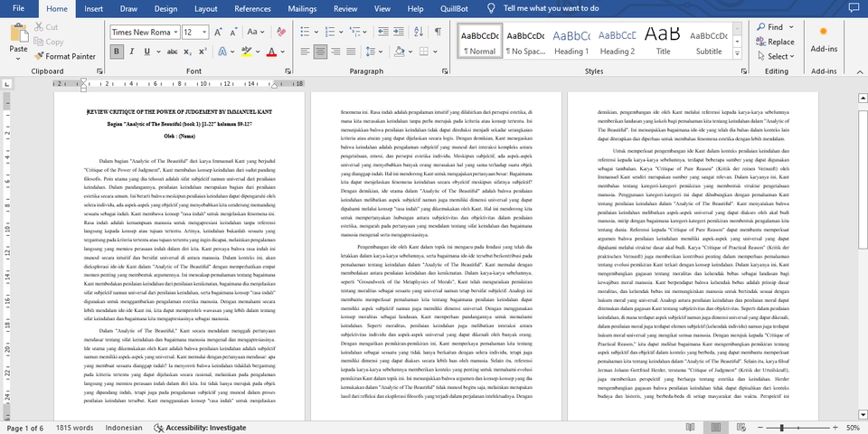Open the font size dropdown
This screenshot has width=868, height=434.
pos(204,33)
